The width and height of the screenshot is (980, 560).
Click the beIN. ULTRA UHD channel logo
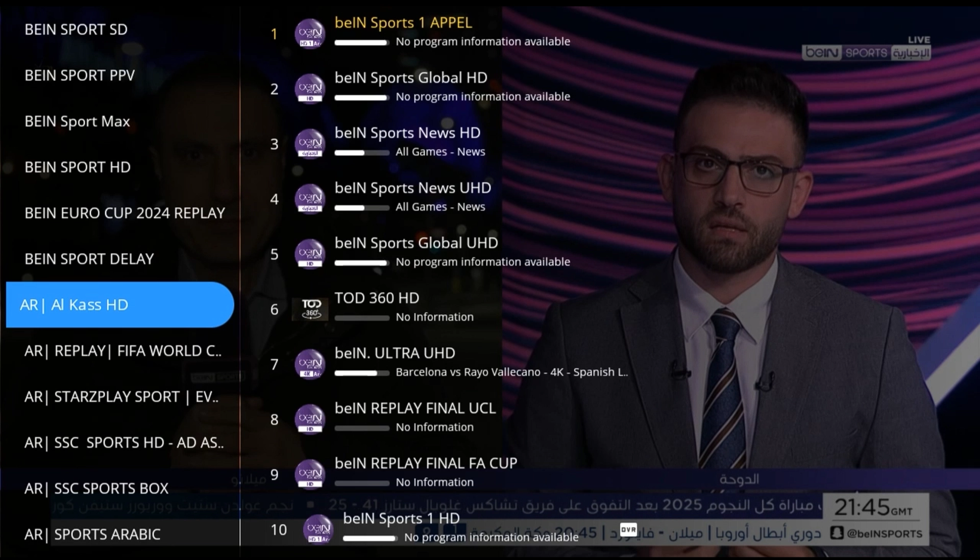310,364
